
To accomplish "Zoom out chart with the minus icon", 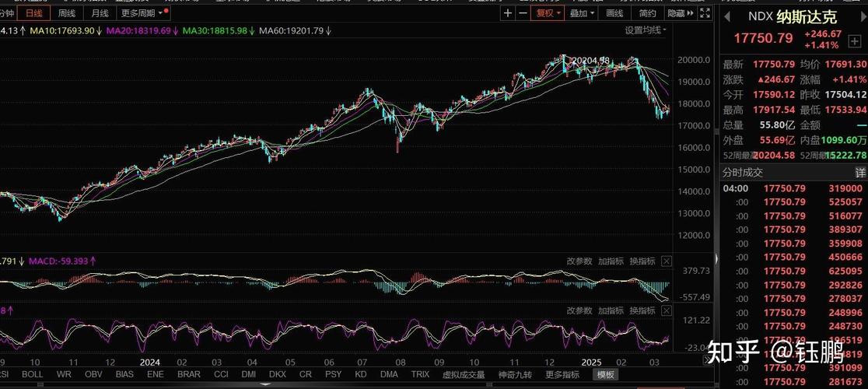I will 523,13.
